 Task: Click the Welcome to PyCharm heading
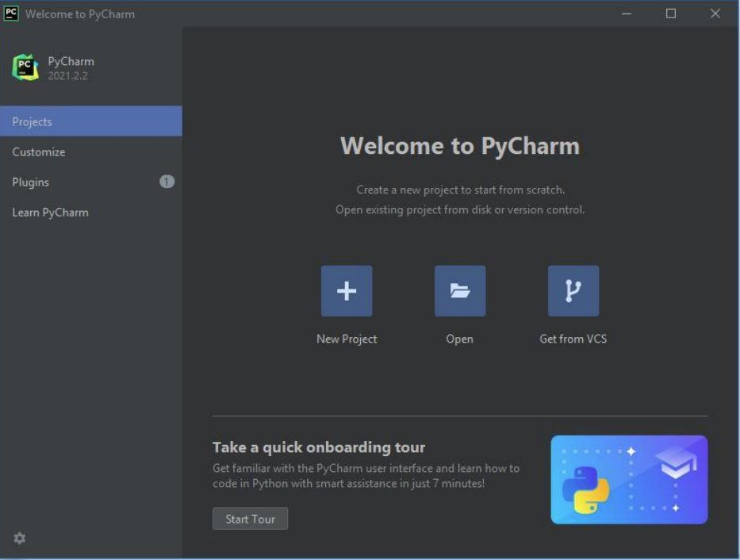(460, 145)
